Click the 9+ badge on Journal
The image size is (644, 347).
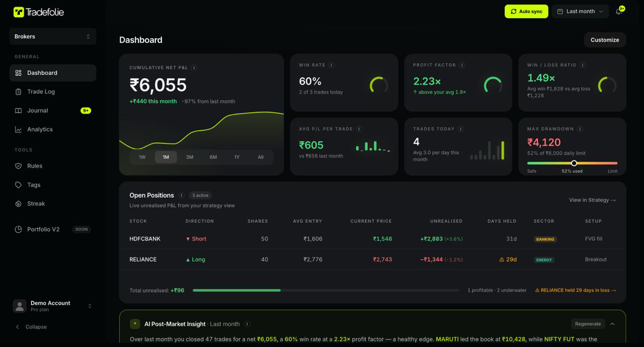point(86,111)
